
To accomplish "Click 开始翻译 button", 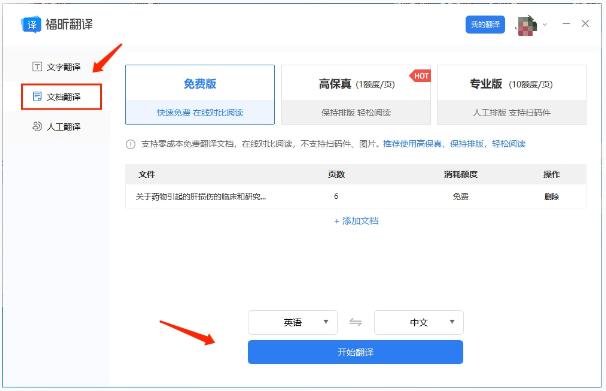I will (356, 352).
